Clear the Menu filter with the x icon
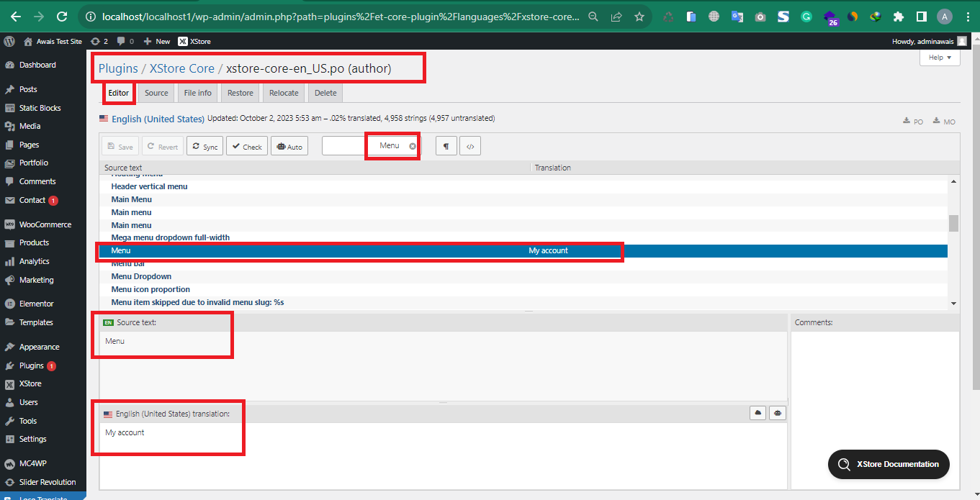980x500 pixels. [x=413, y=146]
